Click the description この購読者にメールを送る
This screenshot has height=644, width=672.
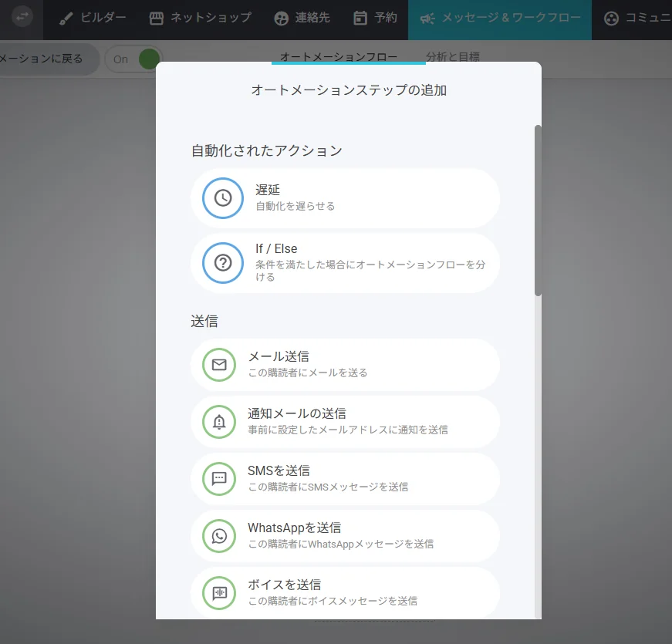(308, 373)
